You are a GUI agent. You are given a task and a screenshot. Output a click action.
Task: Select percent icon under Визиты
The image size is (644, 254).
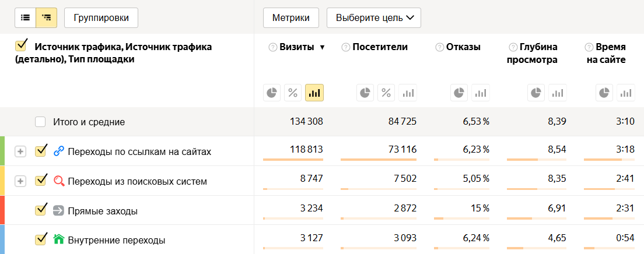pos(293,93)
